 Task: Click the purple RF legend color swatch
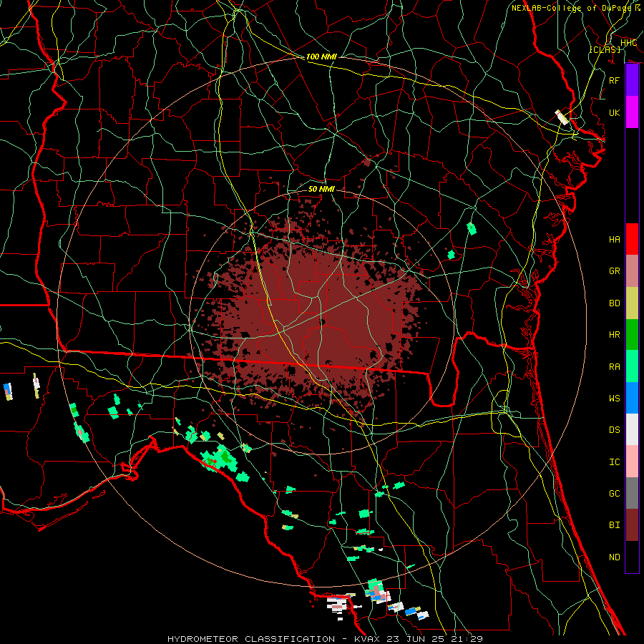(632, 80)
